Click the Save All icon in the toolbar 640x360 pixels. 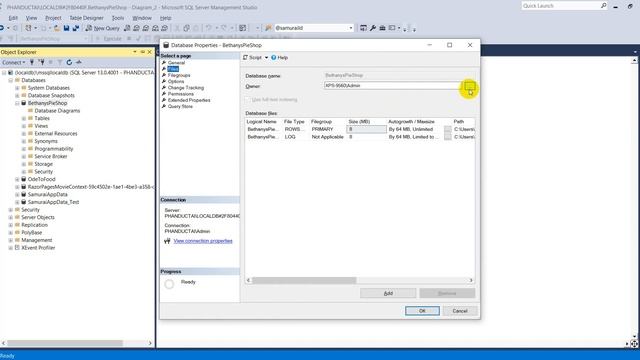pyautogui.click(x=76, y=28)
